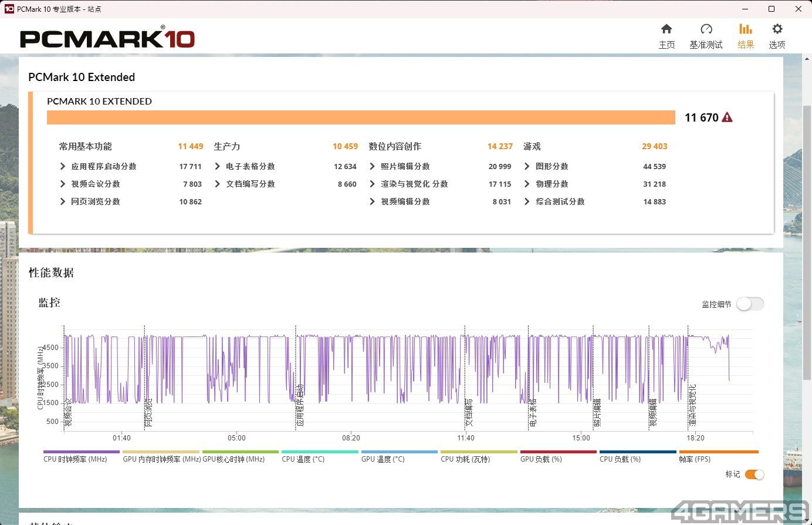This screenshot has height=525, width=812.
Task: Click the 渲染与视觉化 marker on the chart
Action: 693,405
